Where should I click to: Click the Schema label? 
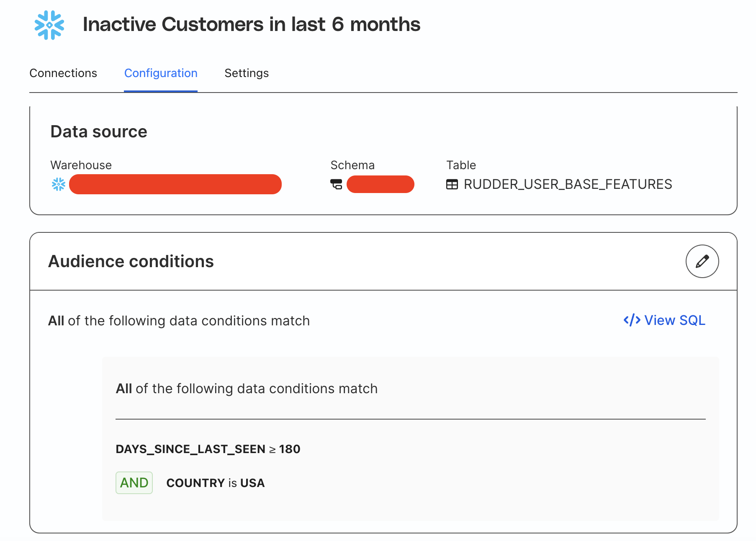pyautogui.click(x=352, y=165)
